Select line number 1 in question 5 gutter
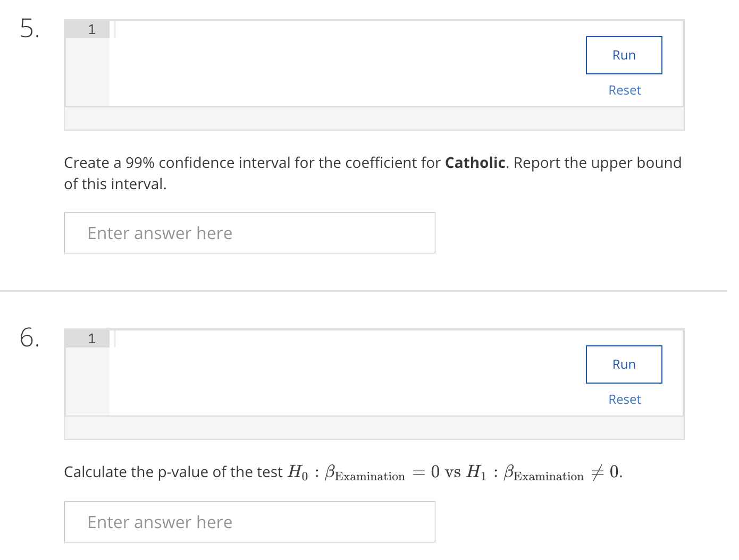 pos(91,29)
